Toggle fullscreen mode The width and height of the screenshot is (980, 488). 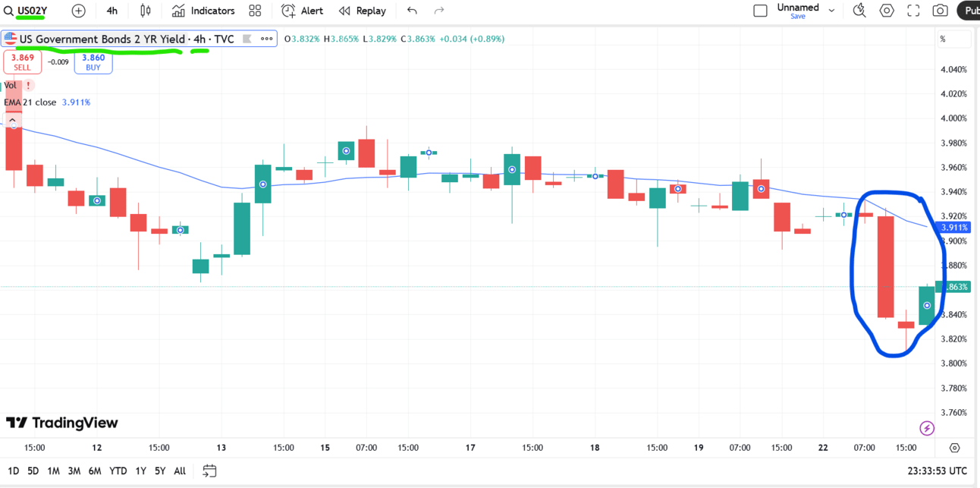[x=913, y=11]
